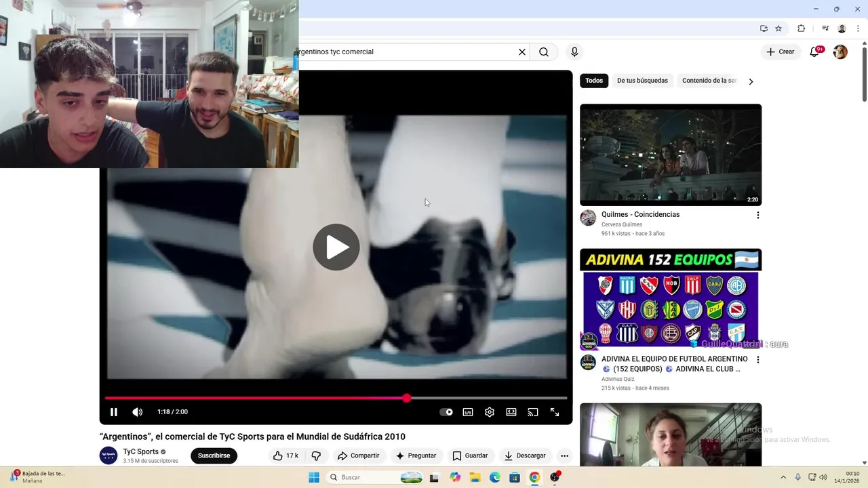Download video with Descargar
Image resolution: width=868 pixels, height=488 pixels.
click(x=524, y=455)
